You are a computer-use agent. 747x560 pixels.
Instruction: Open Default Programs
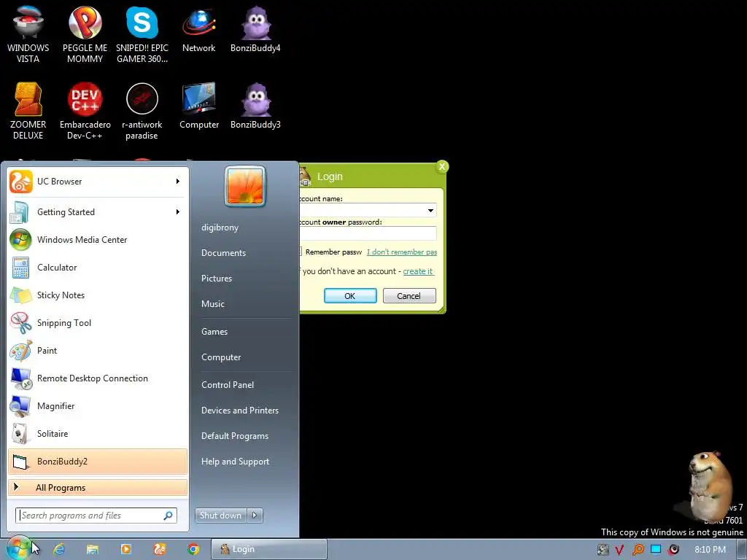click(235, 436)
